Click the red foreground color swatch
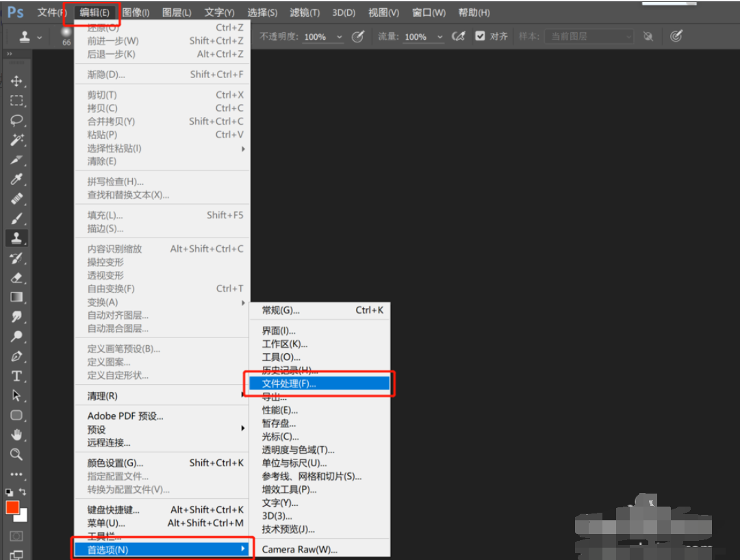Image resolution: width=740 pixels, height=560 pixels. [12, 508]
